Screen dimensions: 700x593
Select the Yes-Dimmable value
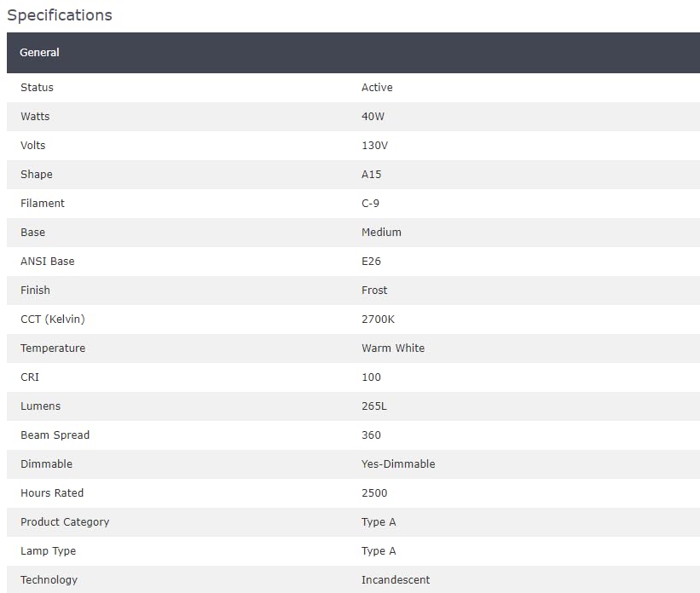(398, 464)
